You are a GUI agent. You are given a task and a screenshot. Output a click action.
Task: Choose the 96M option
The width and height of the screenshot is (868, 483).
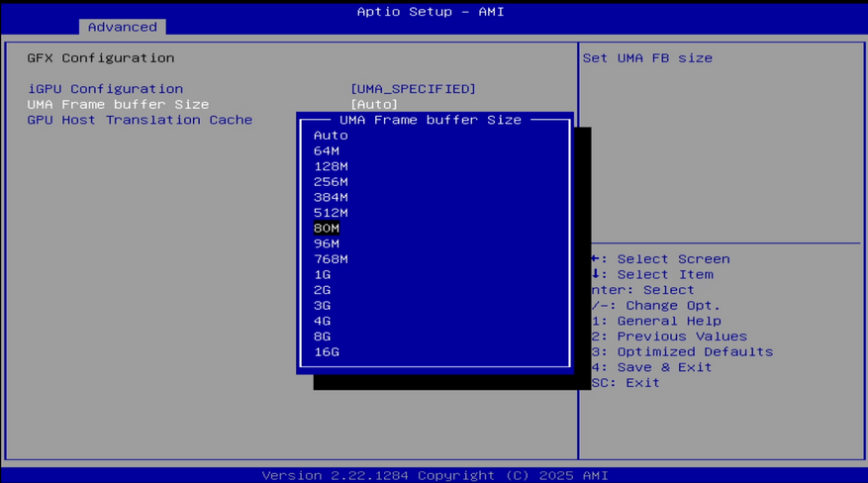pyautogui.click(x=326, y=244)
